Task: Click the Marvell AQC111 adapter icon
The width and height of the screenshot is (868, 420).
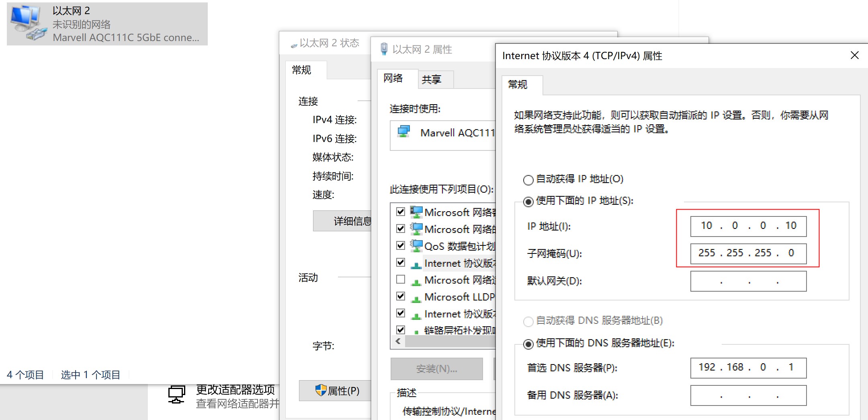Action: 403,132
